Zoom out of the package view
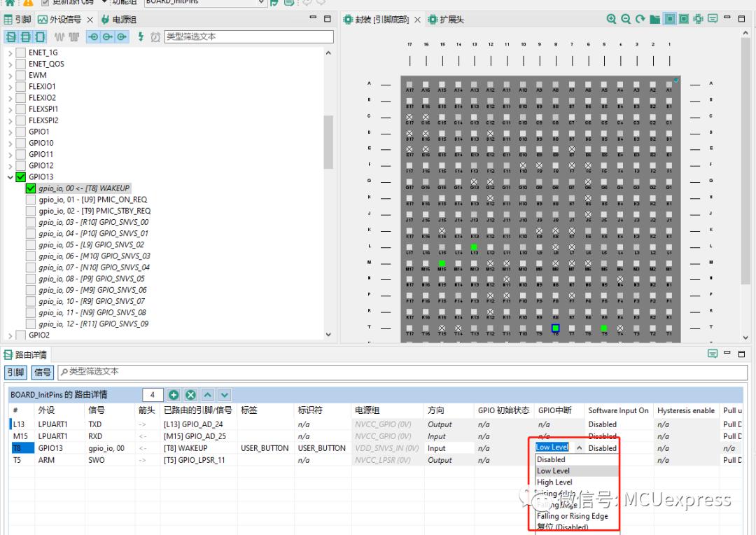 626,20
